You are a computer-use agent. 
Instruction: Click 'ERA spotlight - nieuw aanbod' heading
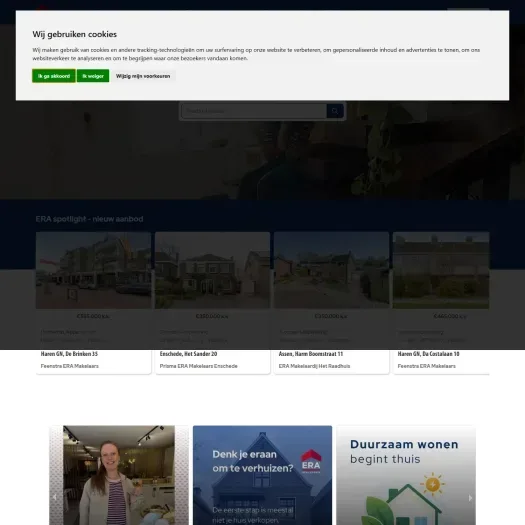point(89,219)
